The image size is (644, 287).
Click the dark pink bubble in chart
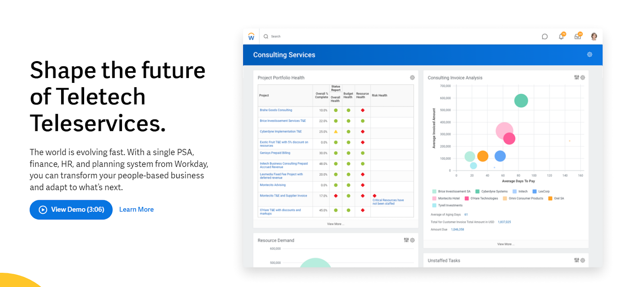509,139
